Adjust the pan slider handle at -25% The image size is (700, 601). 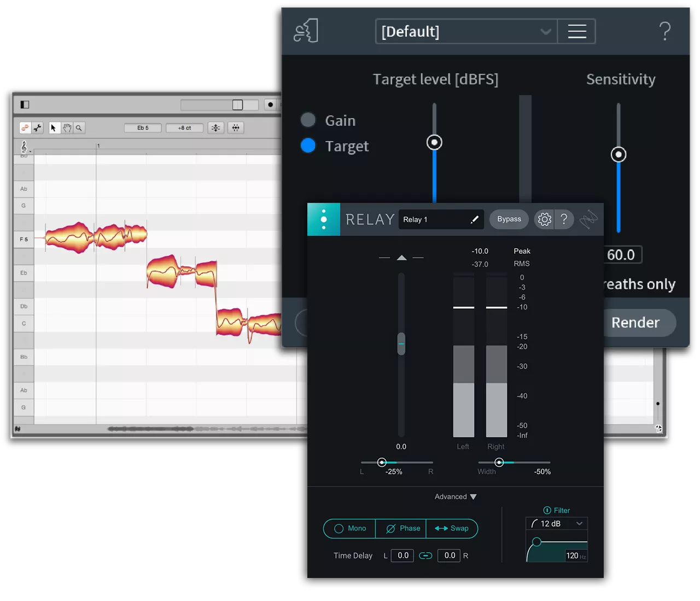pyautogui.click(x=382, y=463)
